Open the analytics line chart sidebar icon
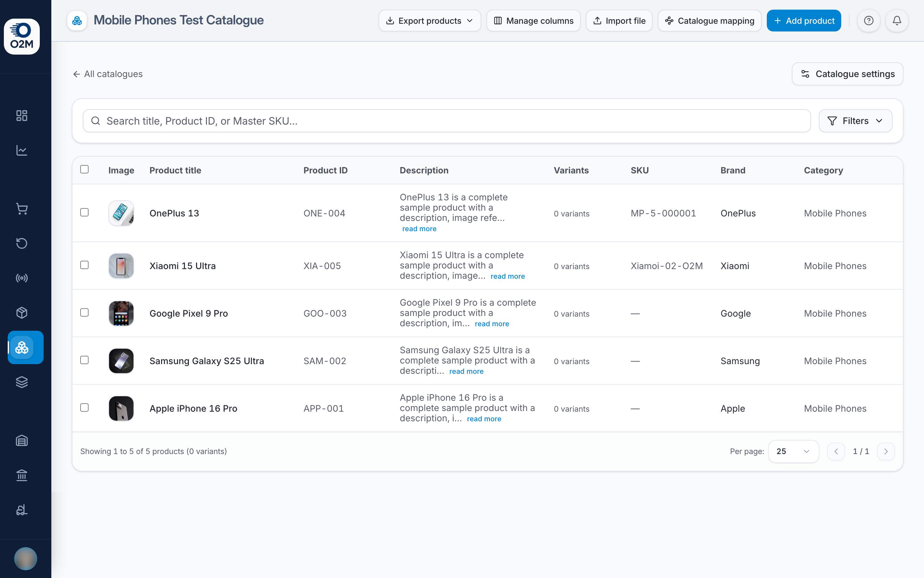The width and height of the screenshot is (924, 578). coord(22,150)
